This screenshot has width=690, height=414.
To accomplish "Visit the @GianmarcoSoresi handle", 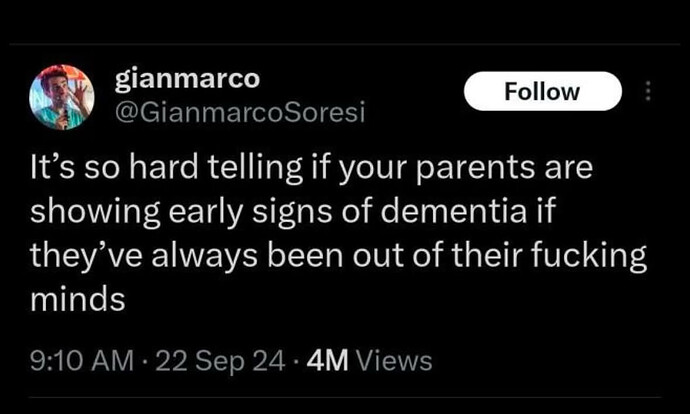I will pos(240,113).
